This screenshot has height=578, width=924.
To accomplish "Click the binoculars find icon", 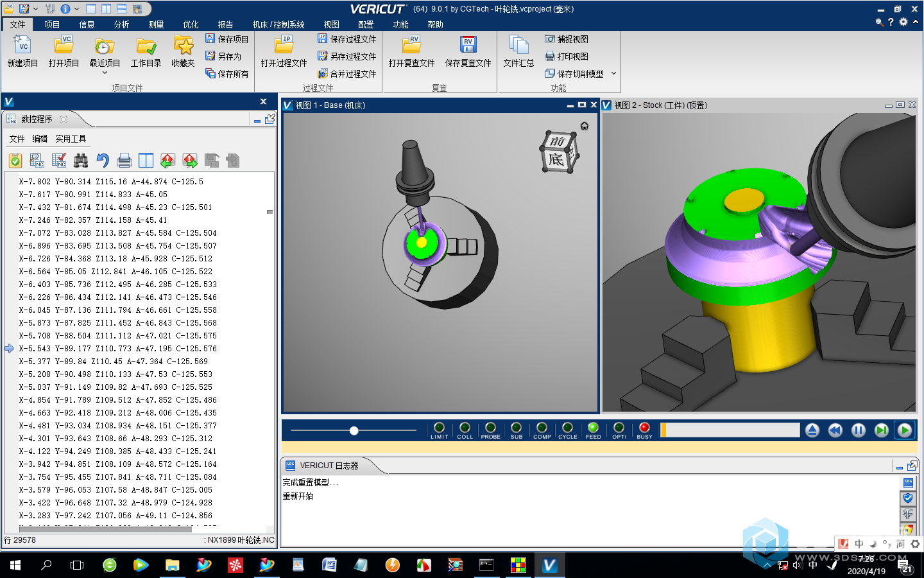I will tap(81, 161).
